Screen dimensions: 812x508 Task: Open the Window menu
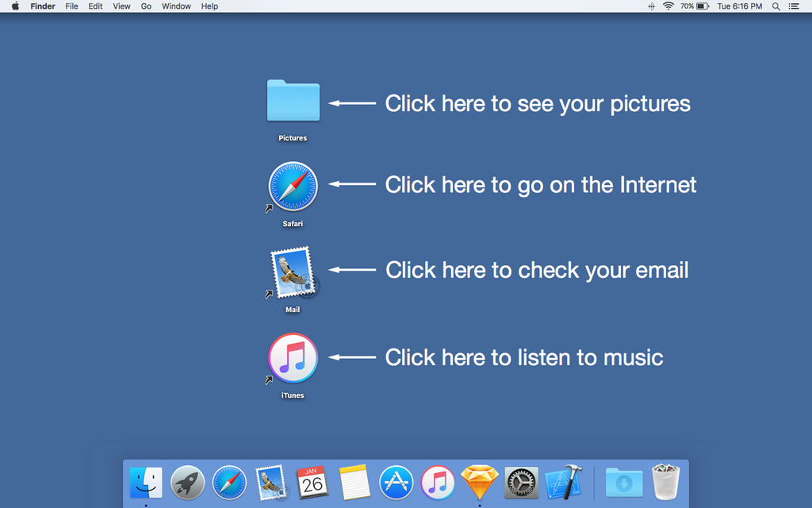click(176, 6)
